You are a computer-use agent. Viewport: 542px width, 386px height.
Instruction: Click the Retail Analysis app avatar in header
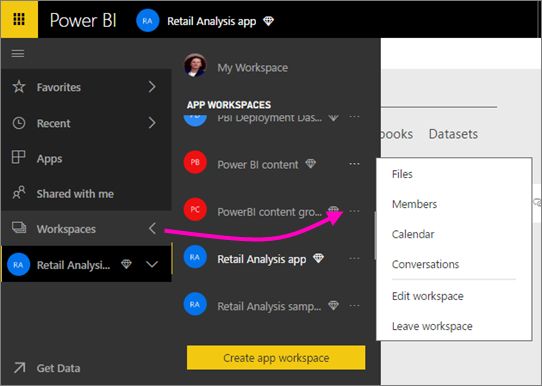pyautogui.click(x=148, y=21)
